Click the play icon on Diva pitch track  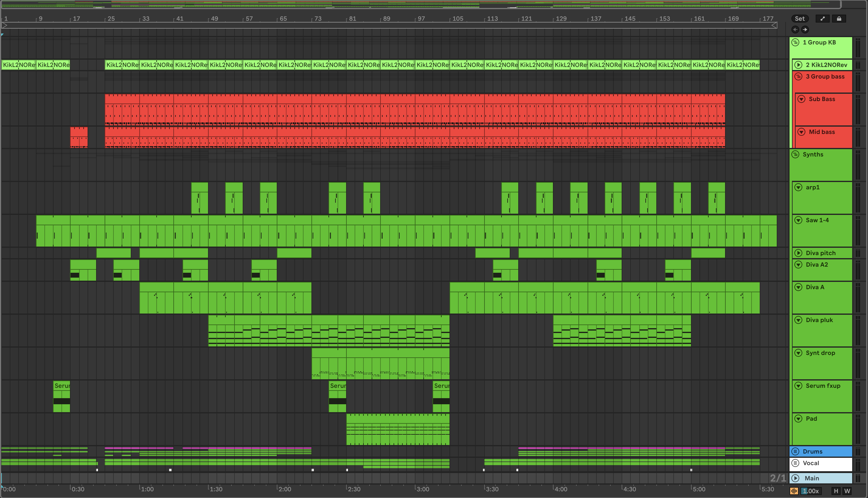coord(798,253)
